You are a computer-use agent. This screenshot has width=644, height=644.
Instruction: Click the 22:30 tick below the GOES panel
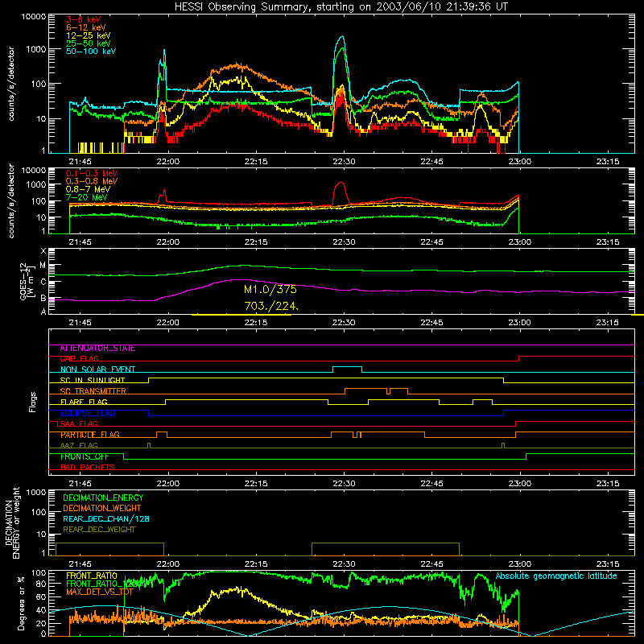pos(344,323)
